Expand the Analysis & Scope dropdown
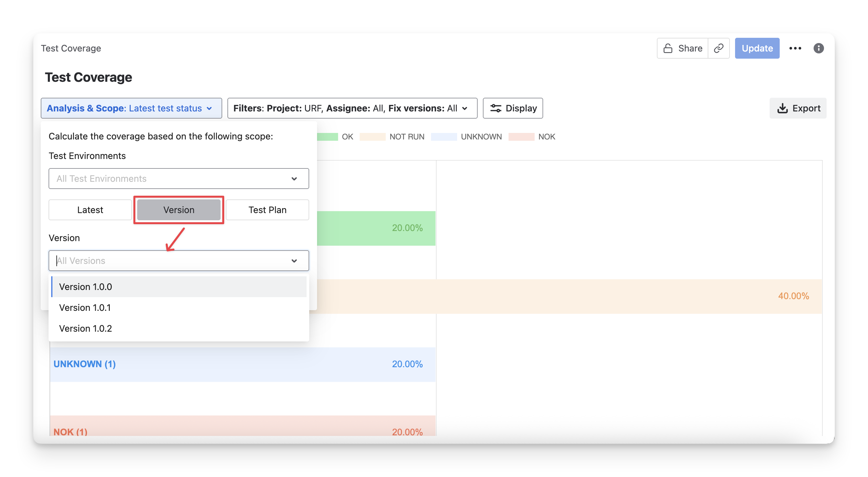Screen dimensions: 868x477 (131, 108)
